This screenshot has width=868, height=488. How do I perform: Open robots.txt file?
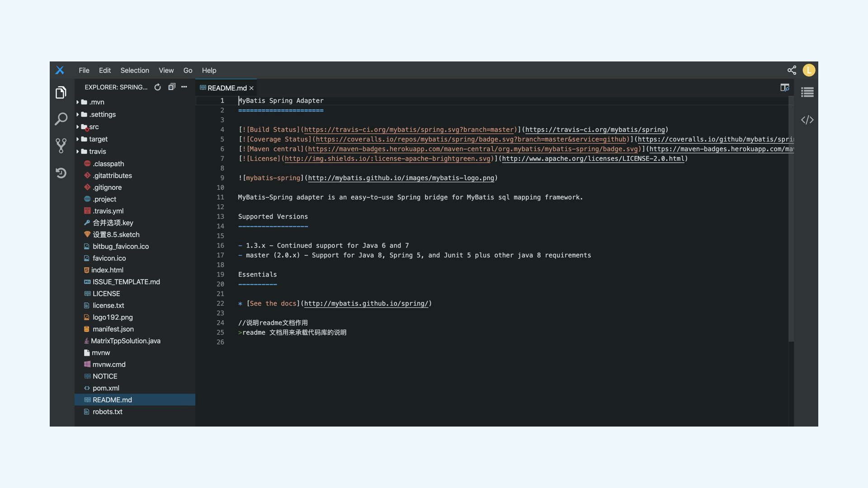[x=135, y=412]
